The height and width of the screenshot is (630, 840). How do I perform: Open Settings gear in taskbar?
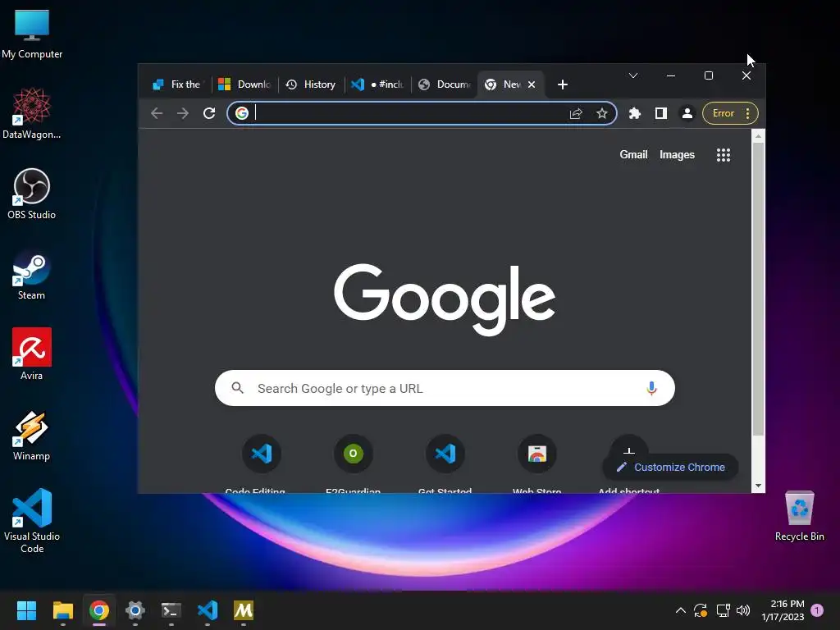click(x=135, y=610)
